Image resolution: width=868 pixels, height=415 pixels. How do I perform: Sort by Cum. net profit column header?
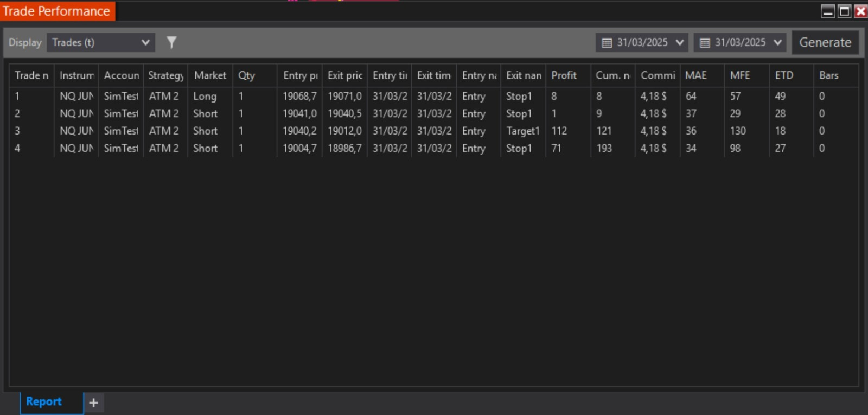612,75
